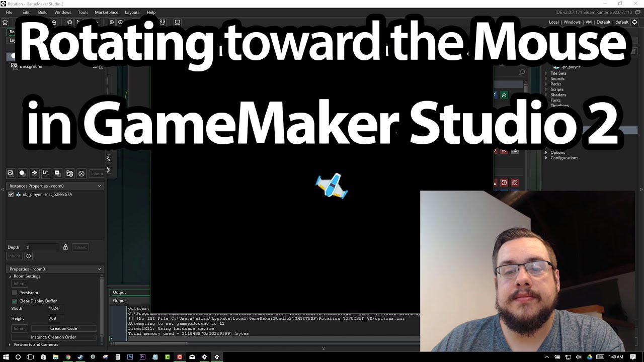Collapse the Properties - room0 panel chevron
Image resolution: width=644 pixels, height=362 pixels.
(x=99, y=269)
